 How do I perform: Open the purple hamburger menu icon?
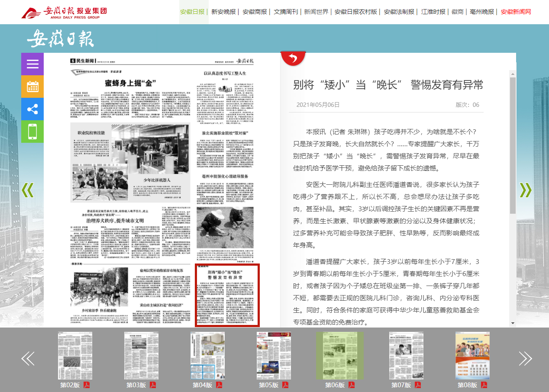32,64
